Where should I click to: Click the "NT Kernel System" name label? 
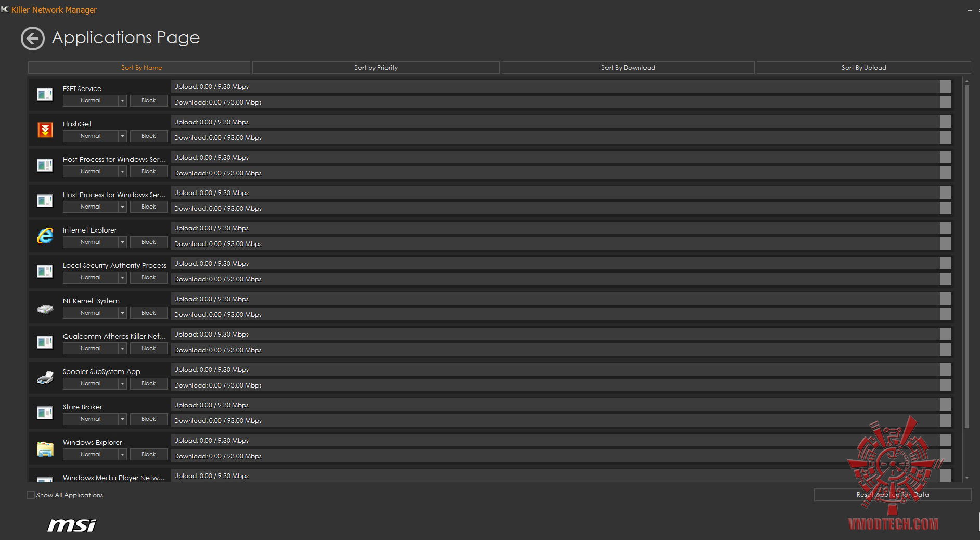click(x=91, y=301)
